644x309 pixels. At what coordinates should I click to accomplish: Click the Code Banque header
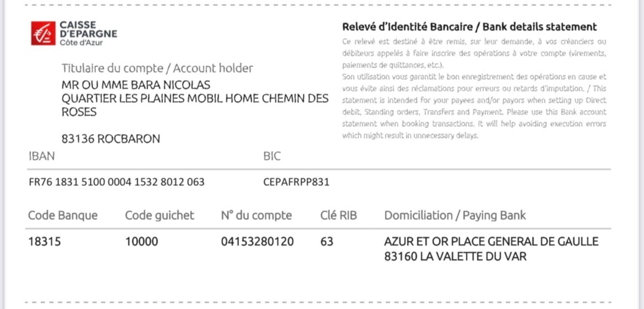click(63, 215)
